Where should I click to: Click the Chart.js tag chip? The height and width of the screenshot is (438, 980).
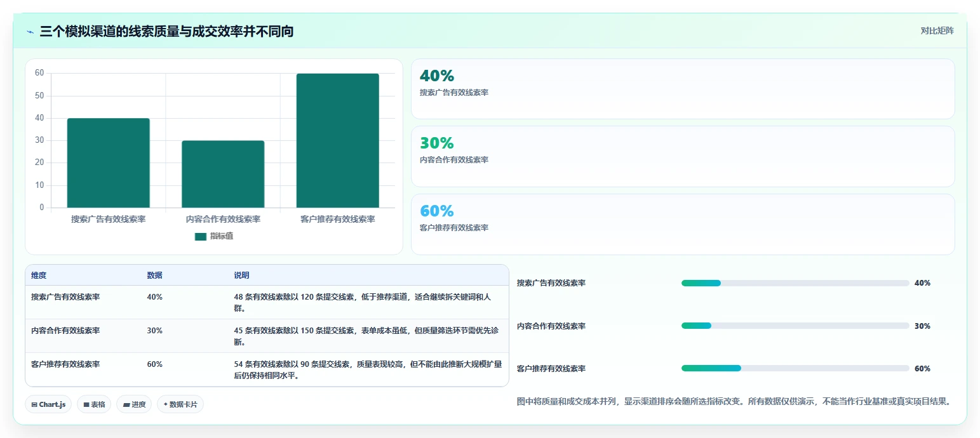tap(48, 404)
